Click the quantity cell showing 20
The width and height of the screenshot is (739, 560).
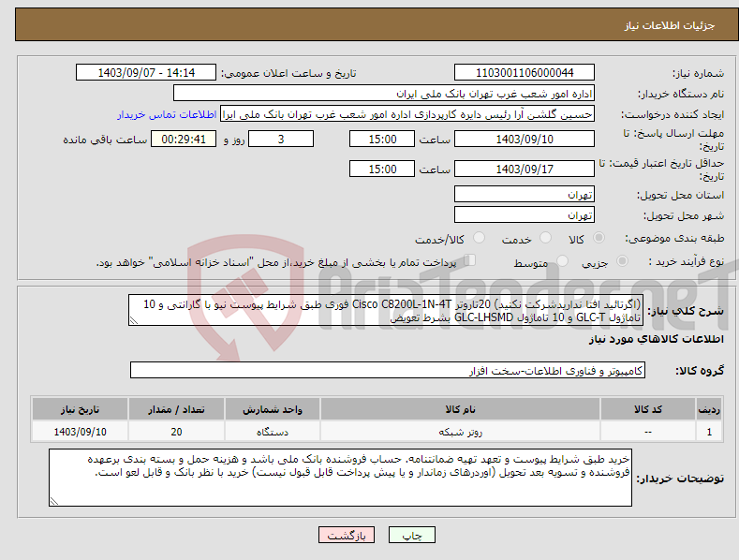point(176,432)
